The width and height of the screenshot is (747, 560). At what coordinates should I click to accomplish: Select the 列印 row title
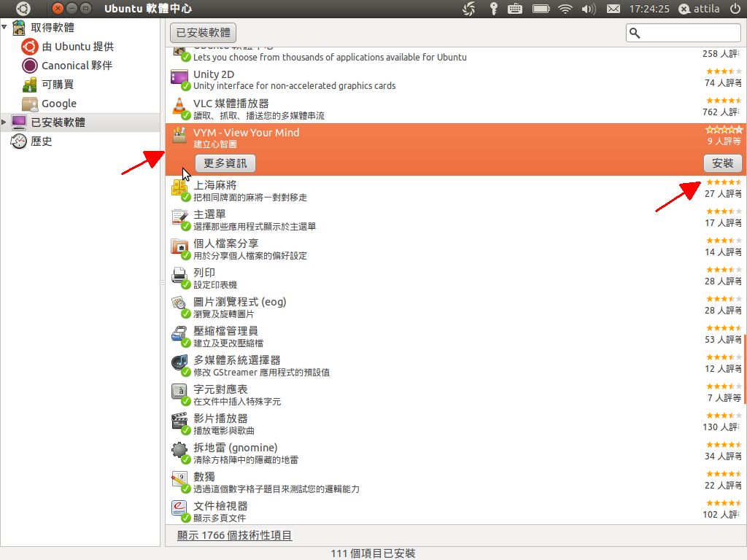coord(204,273)
